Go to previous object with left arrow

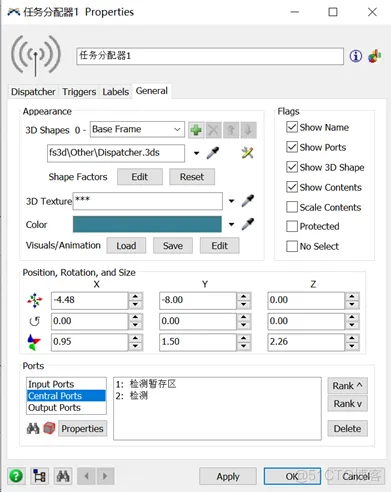click(86, 476)
